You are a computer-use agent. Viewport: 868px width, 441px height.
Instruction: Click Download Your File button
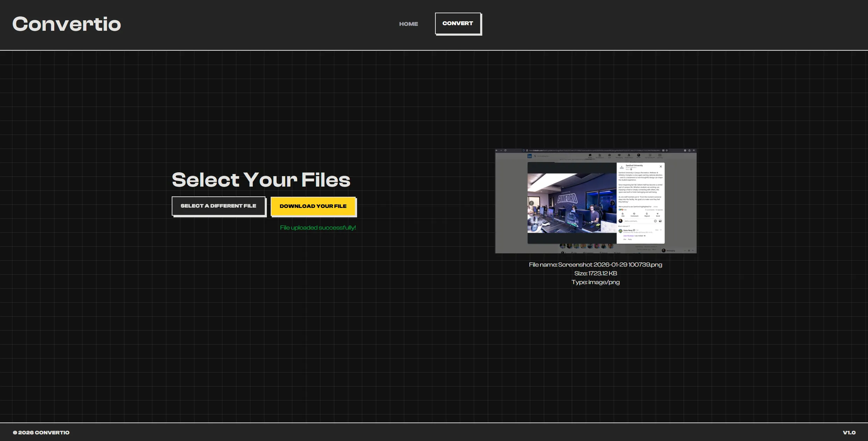313,206
